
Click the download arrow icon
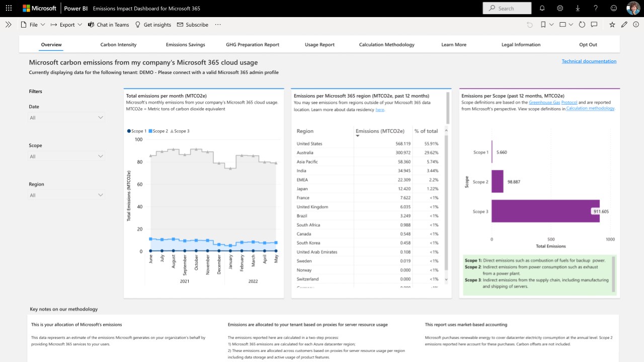578,8
